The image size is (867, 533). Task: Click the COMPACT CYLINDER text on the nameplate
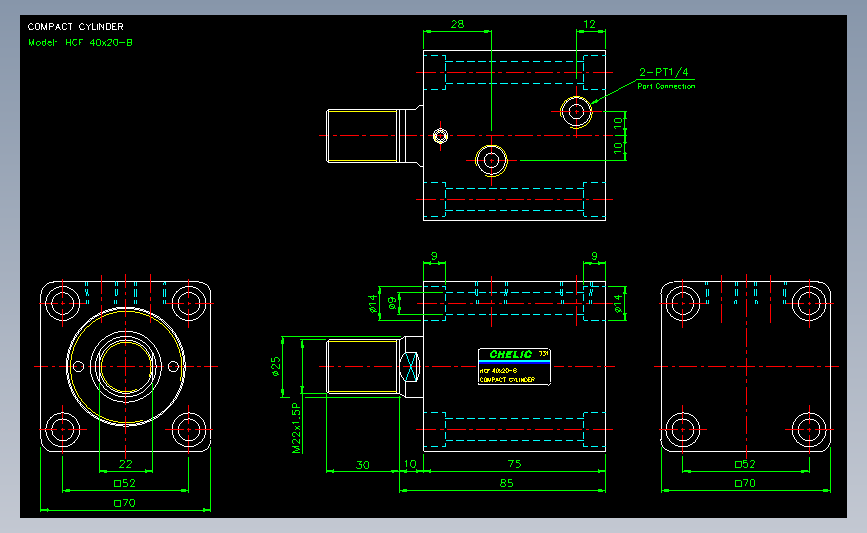507,380
